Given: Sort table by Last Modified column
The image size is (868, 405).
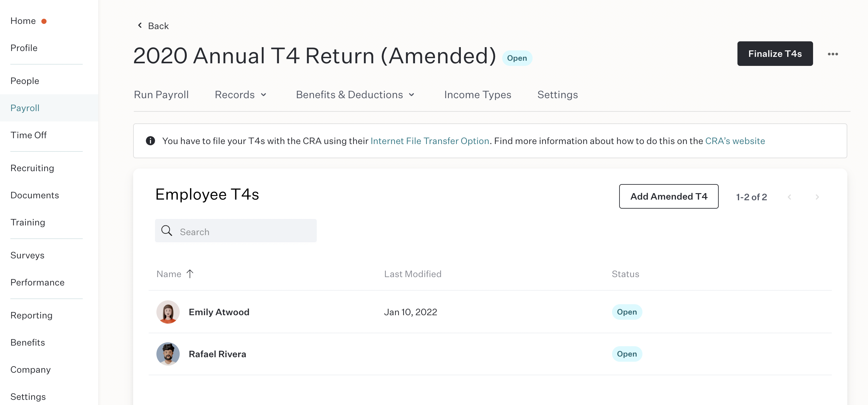Looking at the screenshot, I should point(412,274).
